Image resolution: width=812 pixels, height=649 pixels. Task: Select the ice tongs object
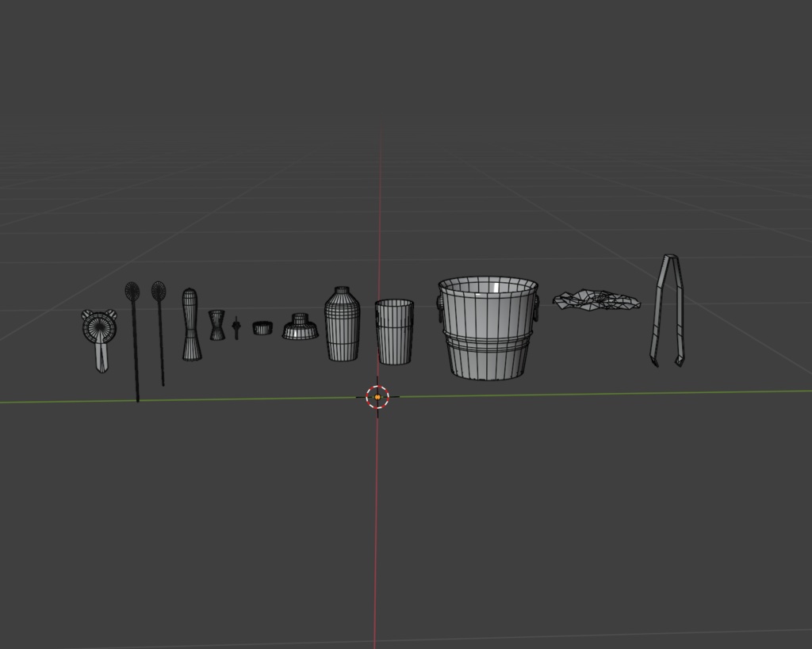pos(668,311)
